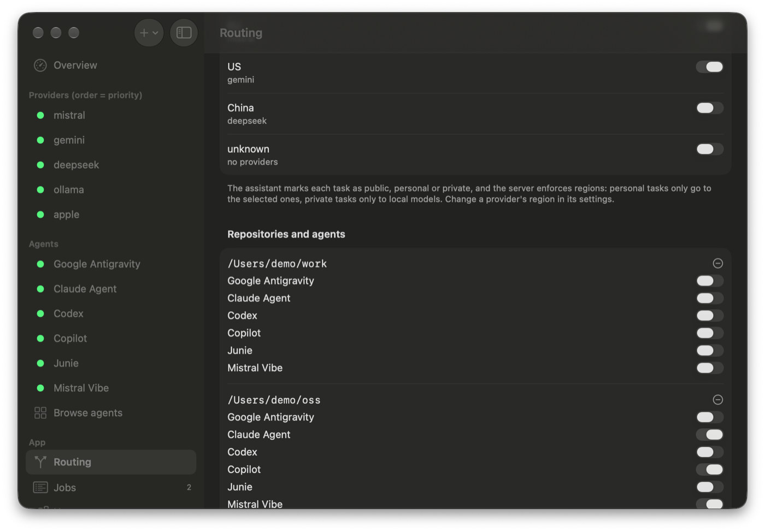Image resolution: width=765 pixels, height=532 pixels.
Task: Click the green status dot beside mistral
Action: [40, 115]
